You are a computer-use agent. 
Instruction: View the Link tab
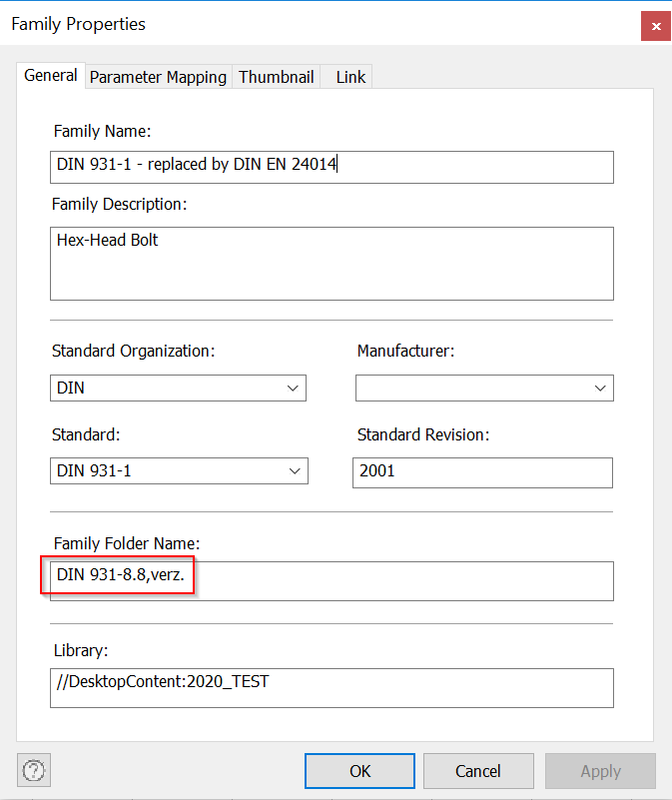pyautogui.click(x=345, y=76)
